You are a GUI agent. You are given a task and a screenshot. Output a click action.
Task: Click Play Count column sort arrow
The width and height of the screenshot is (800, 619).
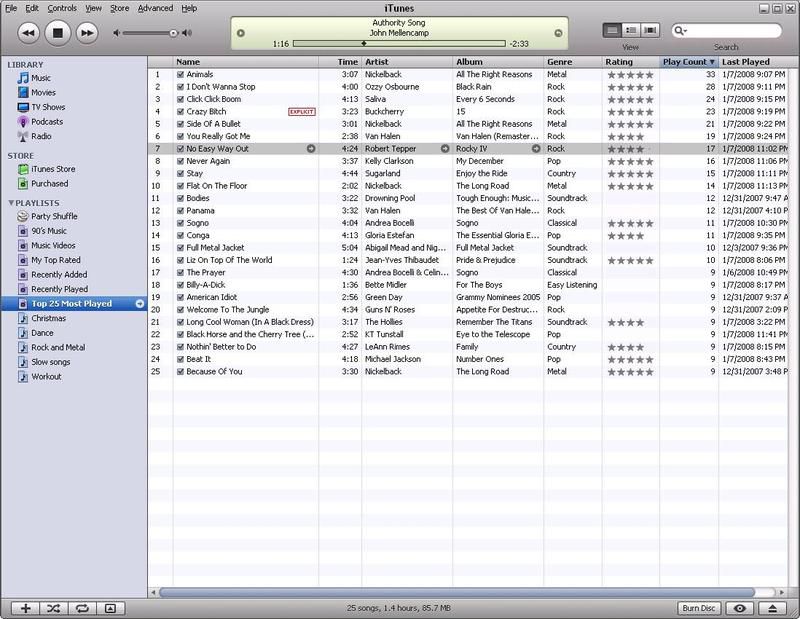click(712, 62)
